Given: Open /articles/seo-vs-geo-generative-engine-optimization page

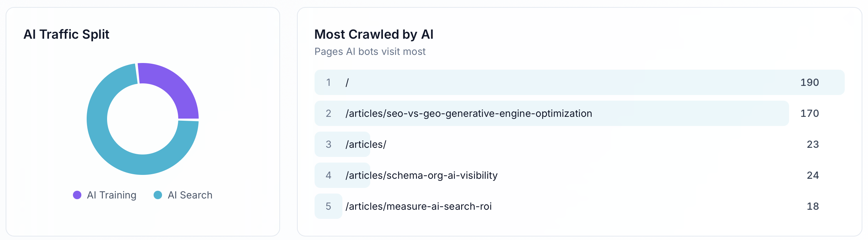Looking at the screenshot, I should coord(468,113).
